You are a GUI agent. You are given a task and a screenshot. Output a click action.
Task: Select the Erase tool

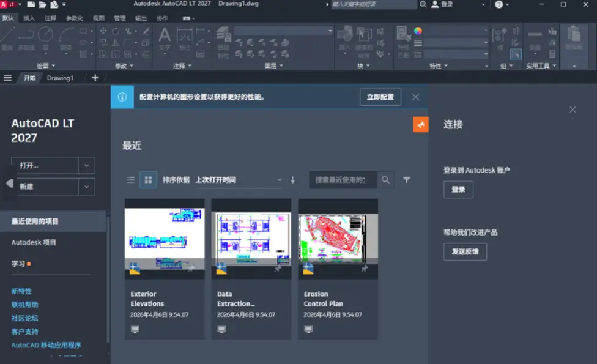click(x=146, y=31)
